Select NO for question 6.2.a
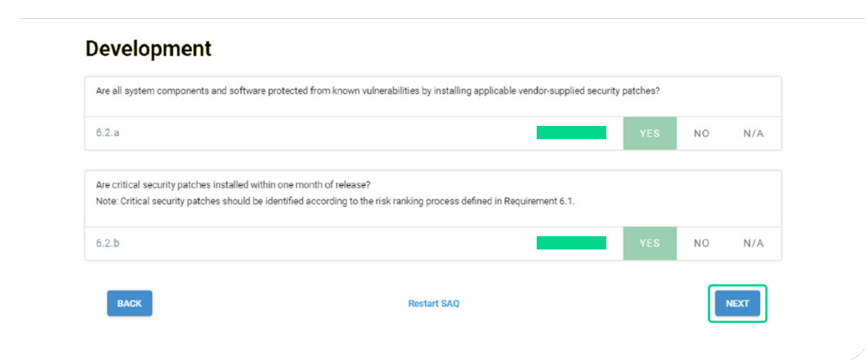This screenshot has width=868, height=361. point(701,133)
